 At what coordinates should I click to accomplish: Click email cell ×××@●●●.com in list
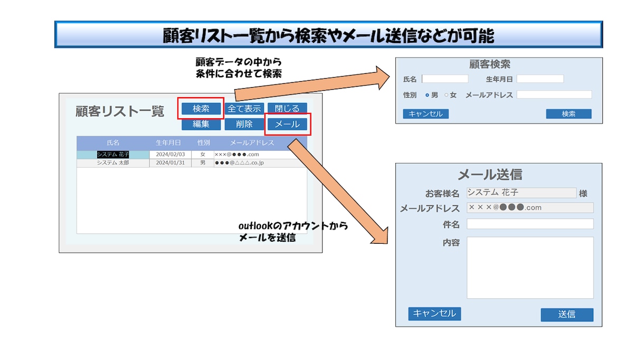(260, 155)
